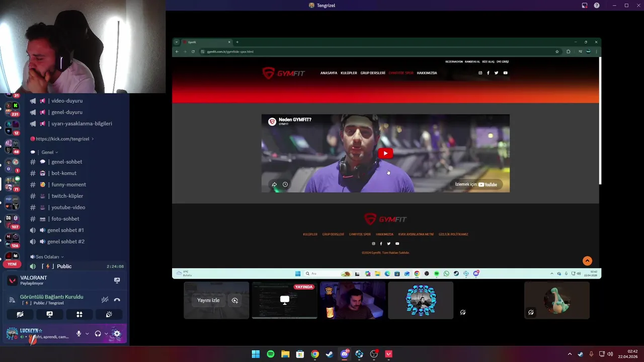Select the dinosaur avatar participant tile
Screen dimensions: 644x362
click(x=557, y=300)
